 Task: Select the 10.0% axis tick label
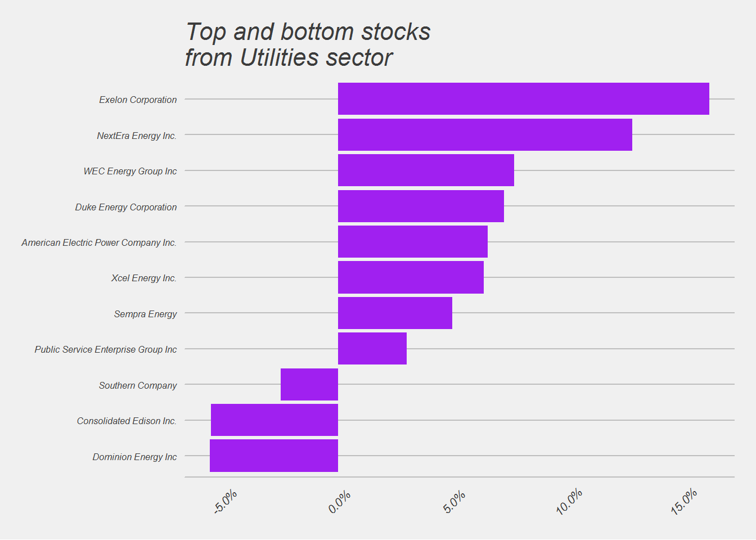pos(569,502)
